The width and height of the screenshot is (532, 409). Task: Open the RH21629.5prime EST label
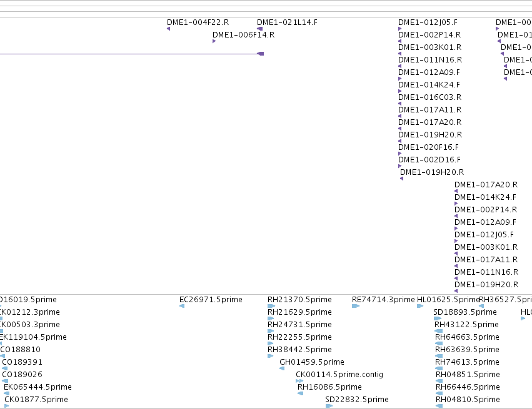(299, 312)
